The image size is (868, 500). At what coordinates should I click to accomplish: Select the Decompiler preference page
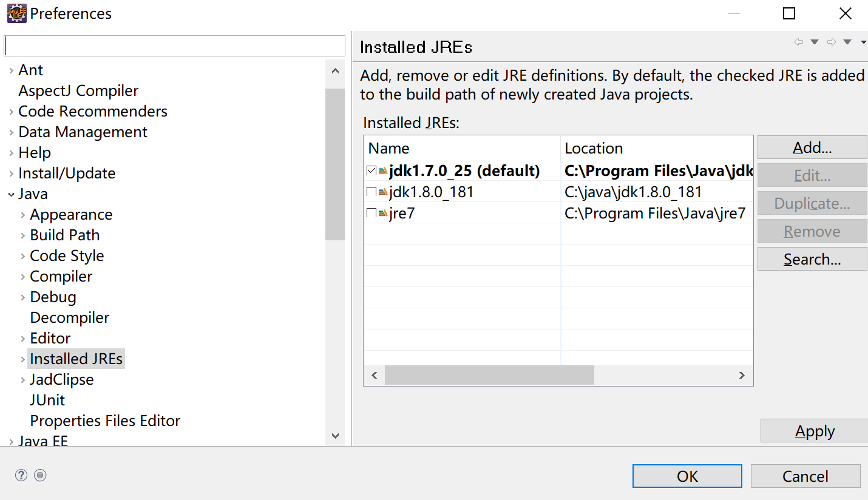[x=70, y=318]
